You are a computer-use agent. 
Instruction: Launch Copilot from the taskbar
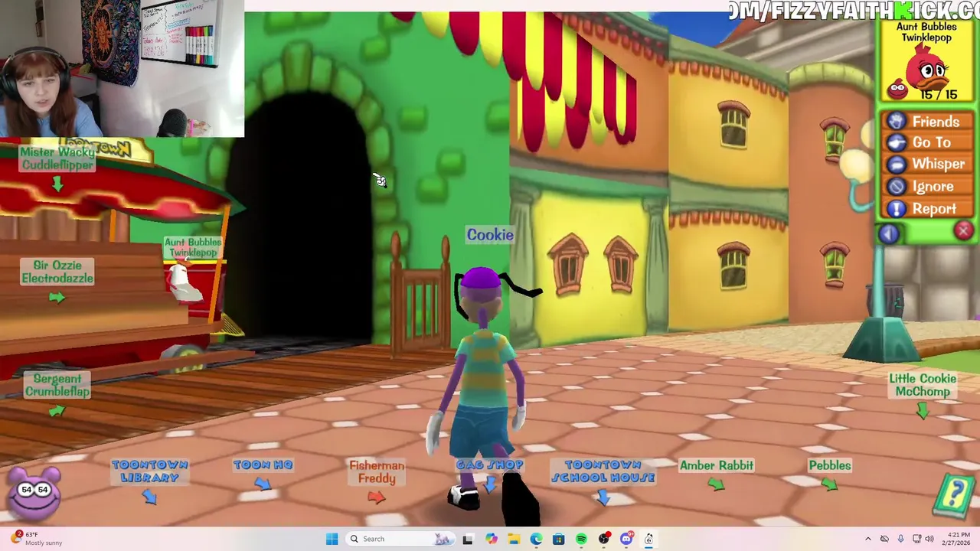491,539
